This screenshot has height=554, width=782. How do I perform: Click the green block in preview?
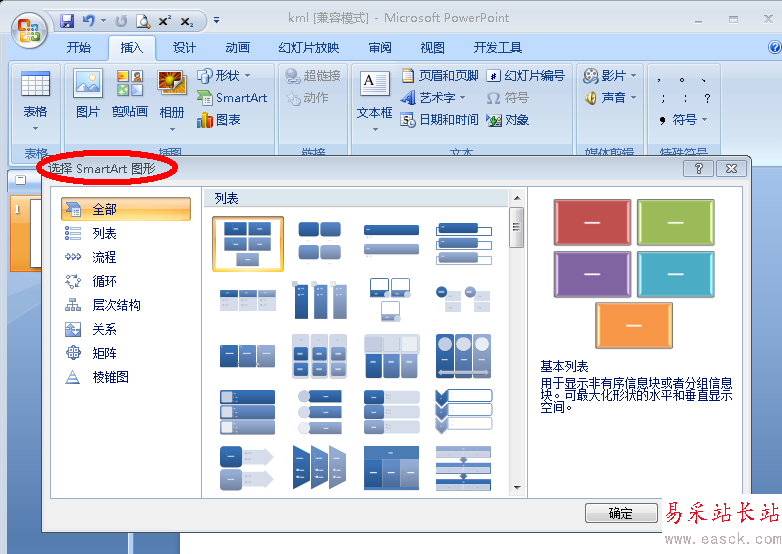(676, 222)
